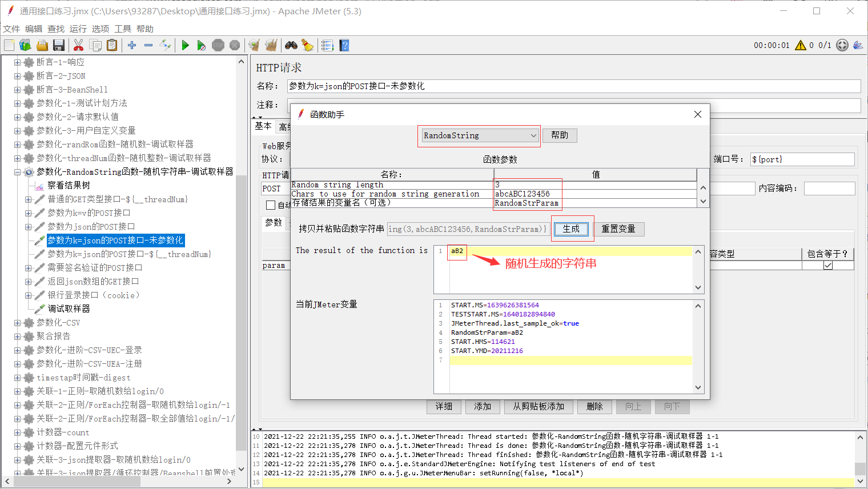Screen dimensions: 868x489
Task: Click the 重置变量 button
Action: coord(618,229)
